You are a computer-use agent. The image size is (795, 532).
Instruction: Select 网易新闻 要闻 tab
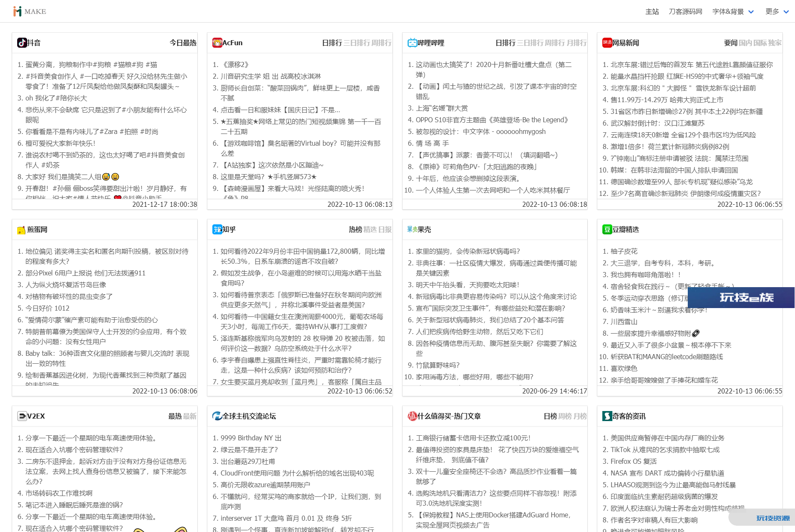[x=731, y=43]
